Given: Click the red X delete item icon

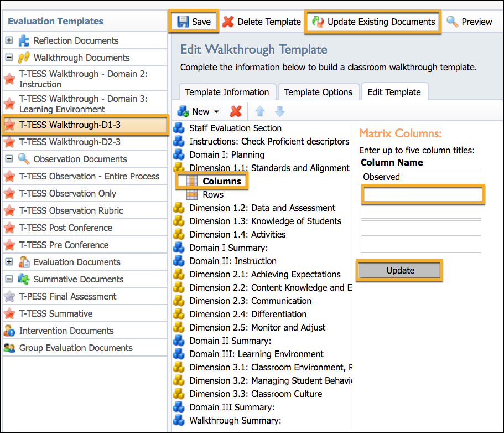Looking at the screenshot, I should (x=236, y=111).
